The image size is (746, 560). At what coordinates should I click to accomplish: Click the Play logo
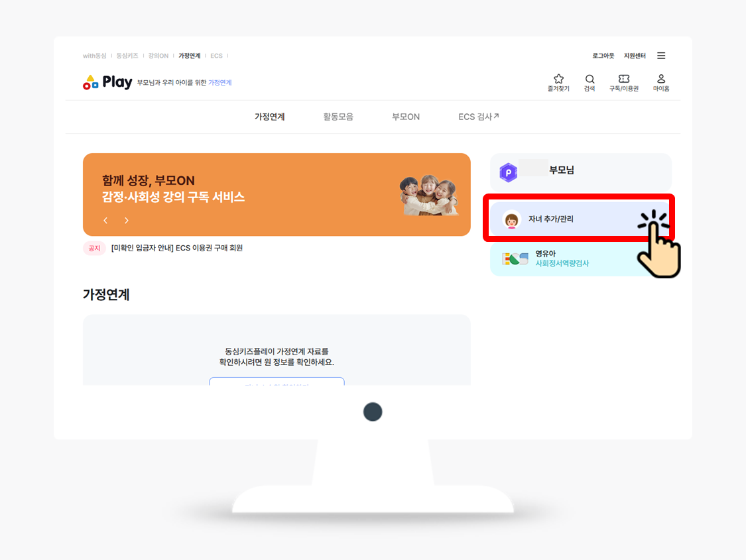coord(107,82)
